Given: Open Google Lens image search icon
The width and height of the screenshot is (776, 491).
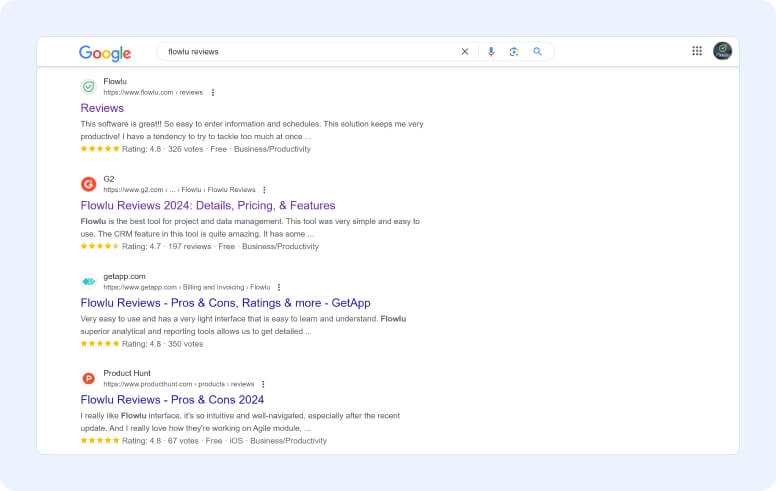Looking at the screenshot, I should (x=514, y=51).
